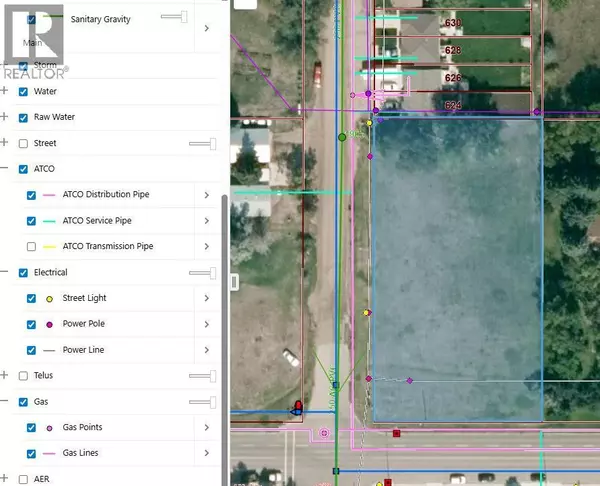
Task: Enable the Street layer checkbox
Action: coord(23,144)
